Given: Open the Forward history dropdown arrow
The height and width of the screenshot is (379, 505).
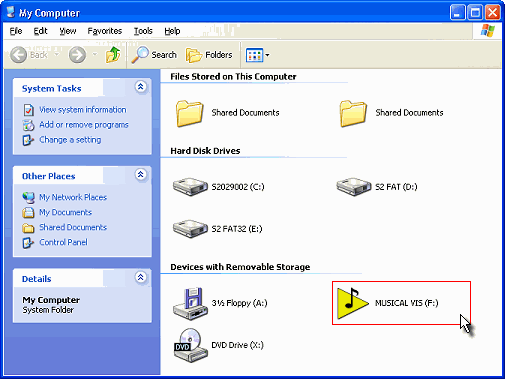Looking at the screenshot, I should click(95, 55).
